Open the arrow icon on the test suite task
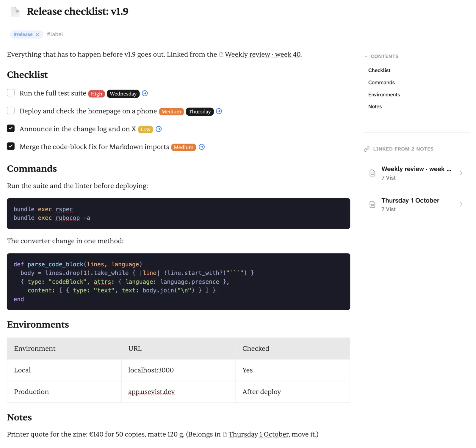Image resolution: width=476 pixels, height=448 pixels. pyautogui.click(x=145, y=93)
